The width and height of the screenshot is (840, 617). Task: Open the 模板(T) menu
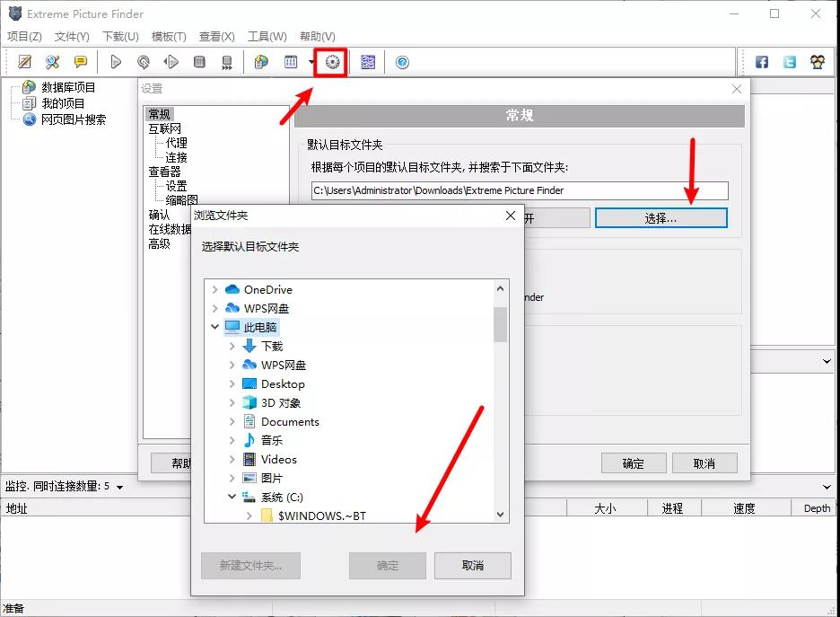[169, 37]
